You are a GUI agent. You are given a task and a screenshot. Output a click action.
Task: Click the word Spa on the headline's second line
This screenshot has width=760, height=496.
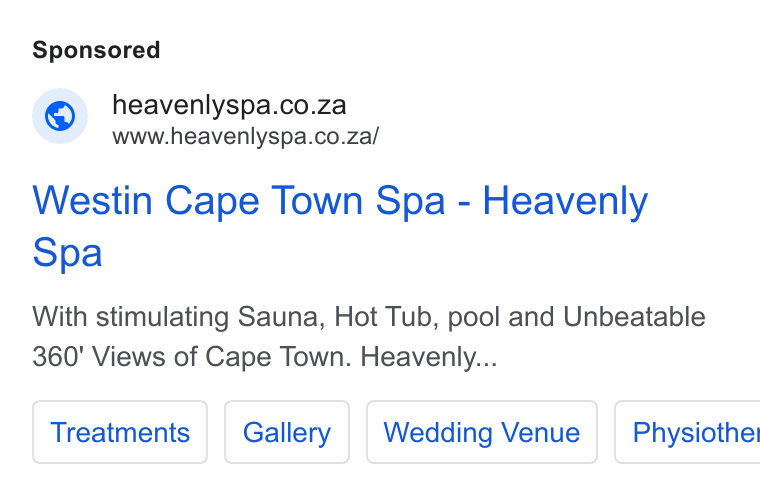click(x=67, y=253)
